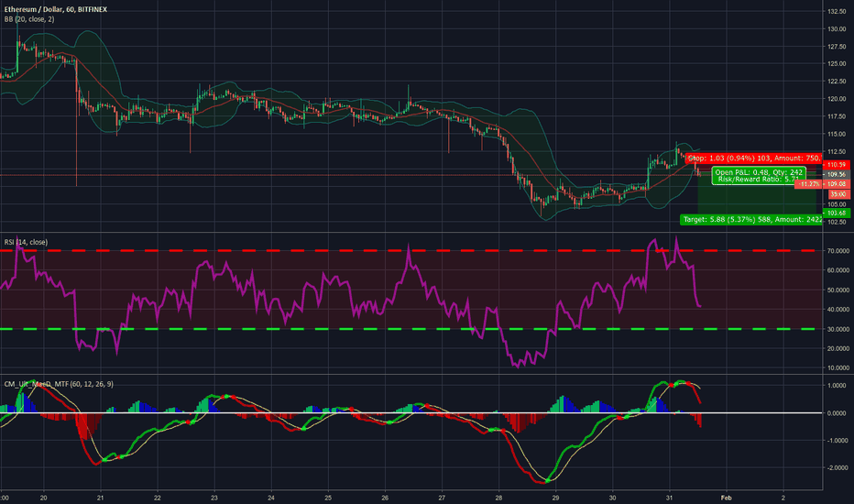This screenshot has width=854, height=504.
Task: Click date 23 on the time axis
Action: (214, 498)
